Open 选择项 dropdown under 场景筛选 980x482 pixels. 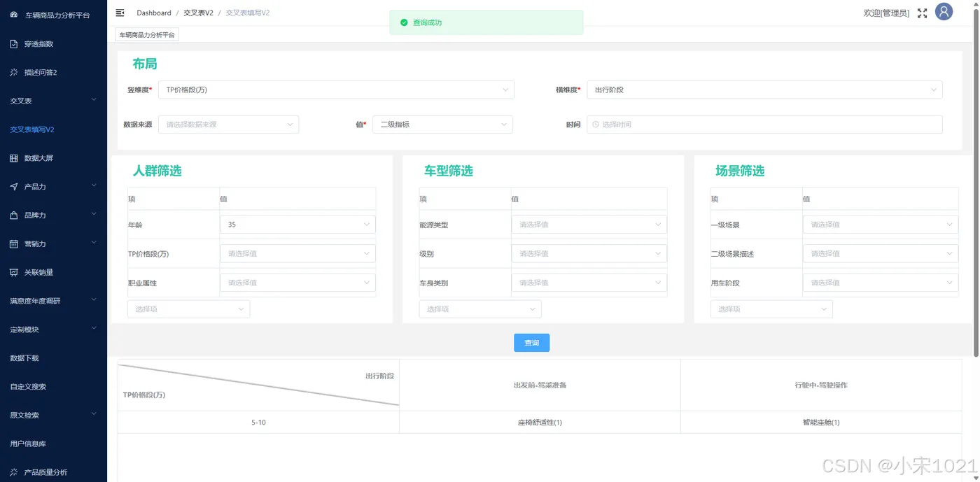pos(771,309)
